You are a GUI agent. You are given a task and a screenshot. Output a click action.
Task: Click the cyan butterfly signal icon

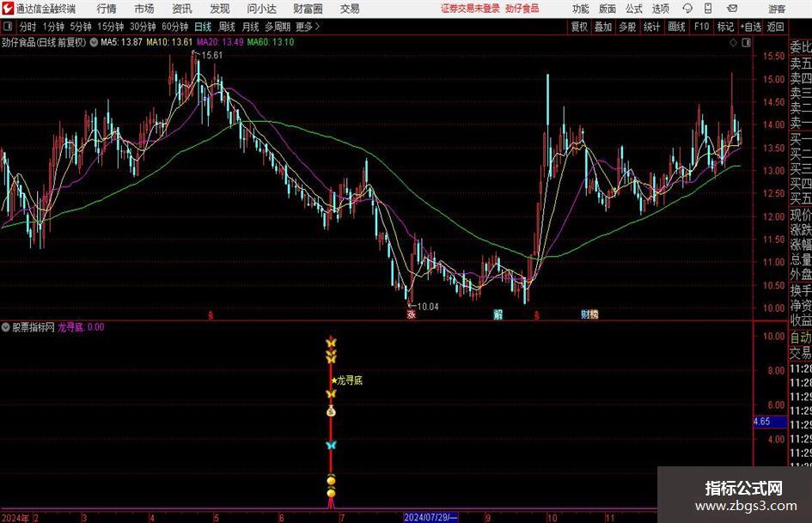pyautogui.click(x=331, y=445)
